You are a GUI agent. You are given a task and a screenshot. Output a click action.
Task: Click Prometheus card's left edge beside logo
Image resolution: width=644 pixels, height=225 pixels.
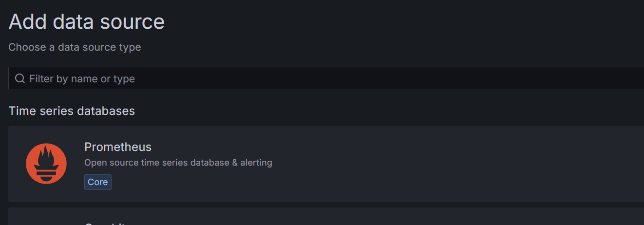15,164
